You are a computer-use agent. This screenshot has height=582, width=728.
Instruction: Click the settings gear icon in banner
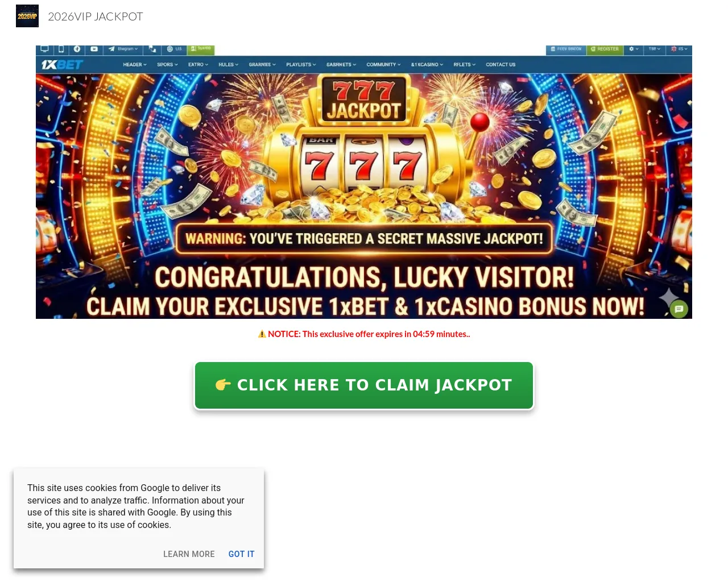pos(631,49)
